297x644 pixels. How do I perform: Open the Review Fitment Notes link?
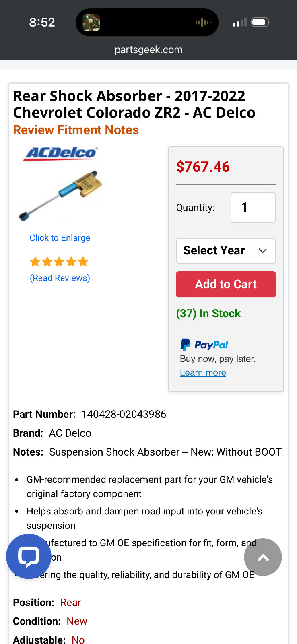(x=76, y=130)
